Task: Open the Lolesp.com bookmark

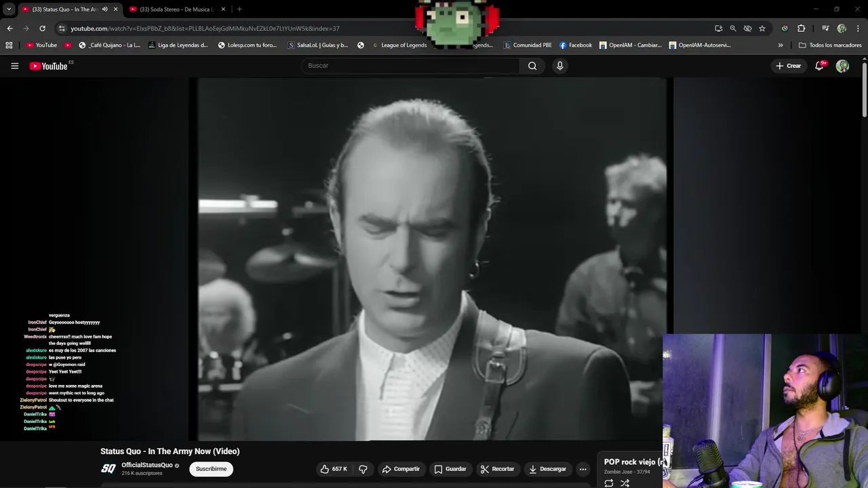Action: pyautogui.click(x=248, y=45)
